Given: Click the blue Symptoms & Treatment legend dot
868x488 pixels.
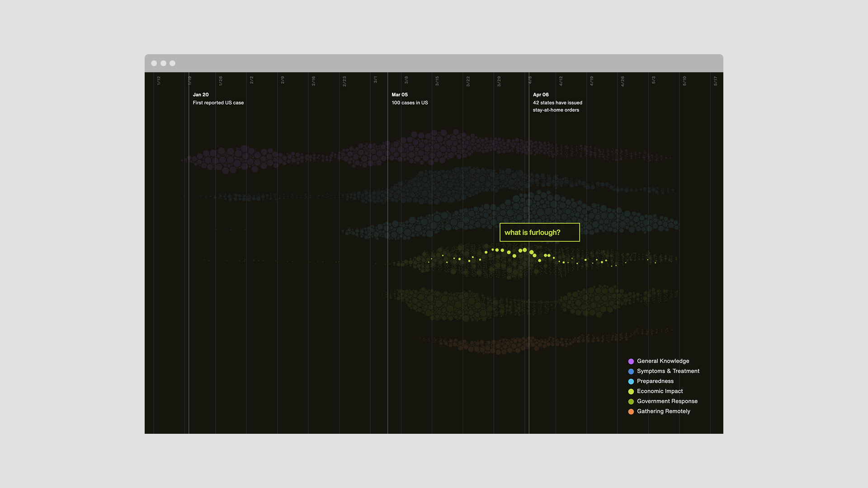Looking at the screenshot, I should (x=631, y=371).
